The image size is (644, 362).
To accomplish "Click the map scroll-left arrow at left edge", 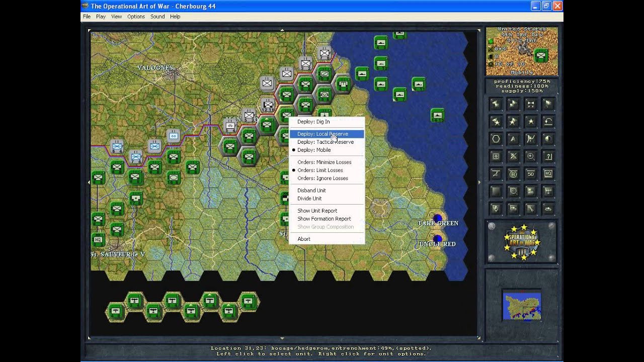I will (89, 183).
